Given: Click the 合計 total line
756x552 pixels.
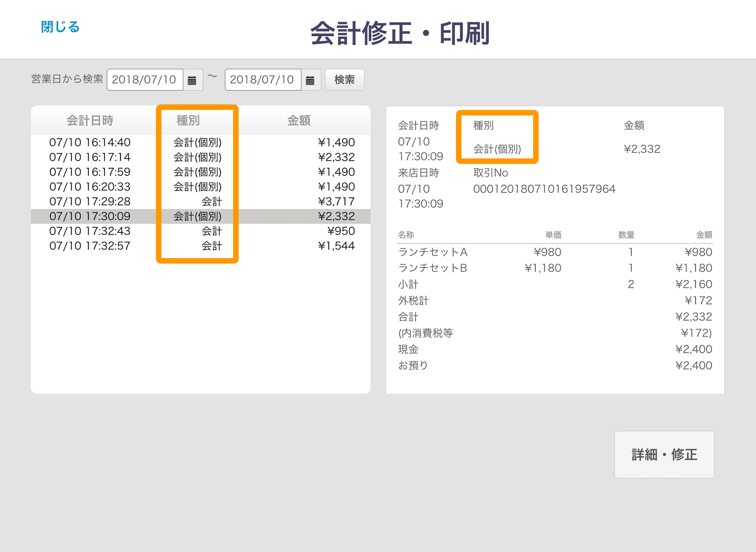Looking at the screenshot, I should pos(555,317).
